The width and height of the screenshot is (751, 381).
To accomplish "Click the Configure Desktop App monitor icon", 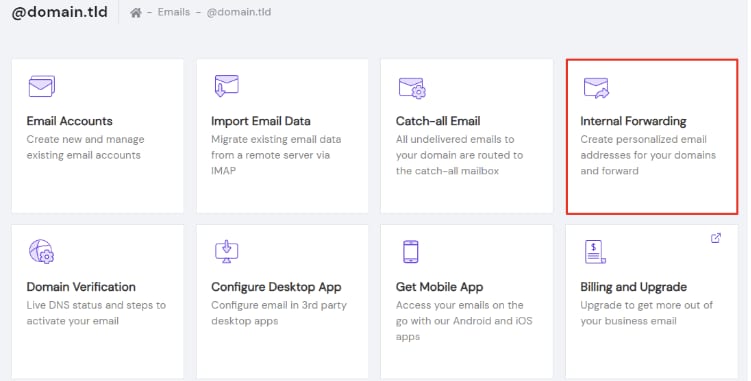I will point(227,252).
